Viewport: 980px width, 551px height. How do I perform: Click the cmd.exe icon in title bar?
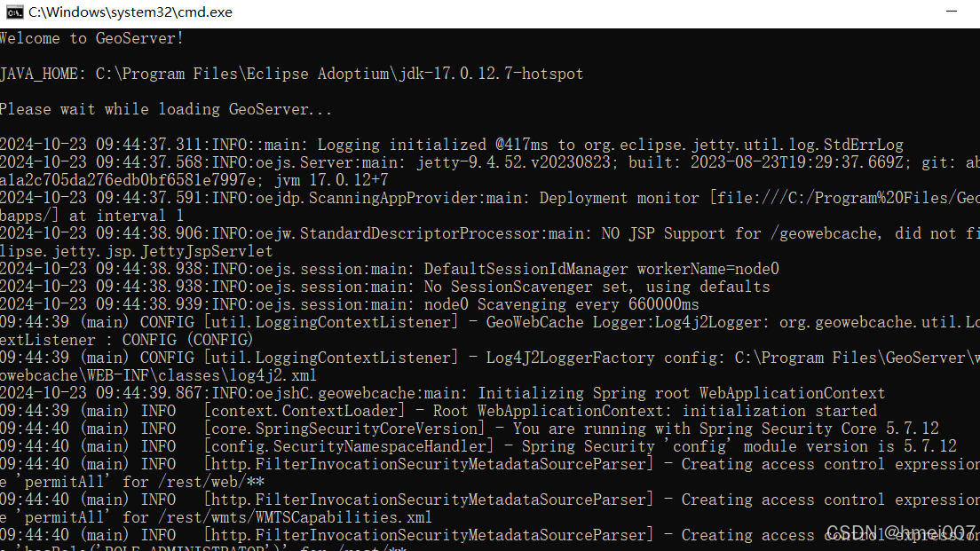pos(14,12)
